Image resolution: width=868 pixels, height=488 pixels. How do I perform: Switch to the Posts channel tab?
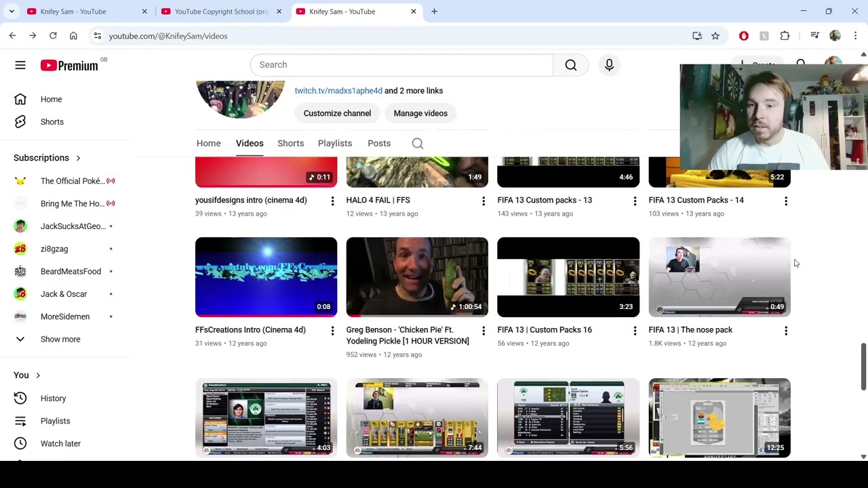pos(379,144)
